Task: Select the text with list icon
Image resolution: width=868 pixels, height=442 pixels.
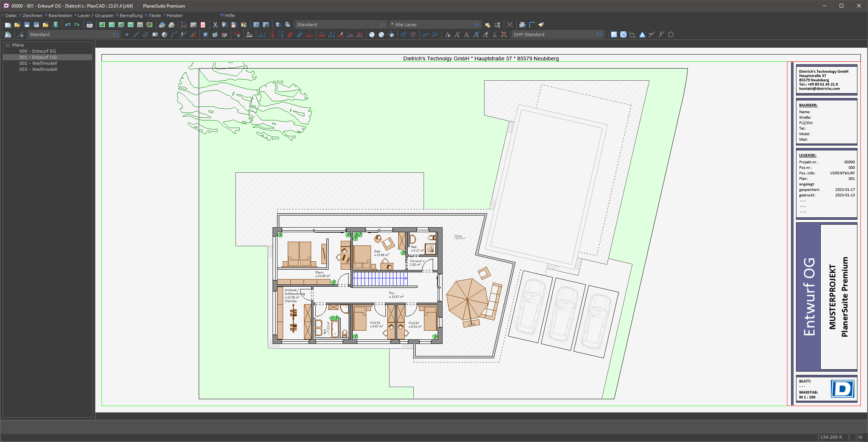Action: [447, 35]
